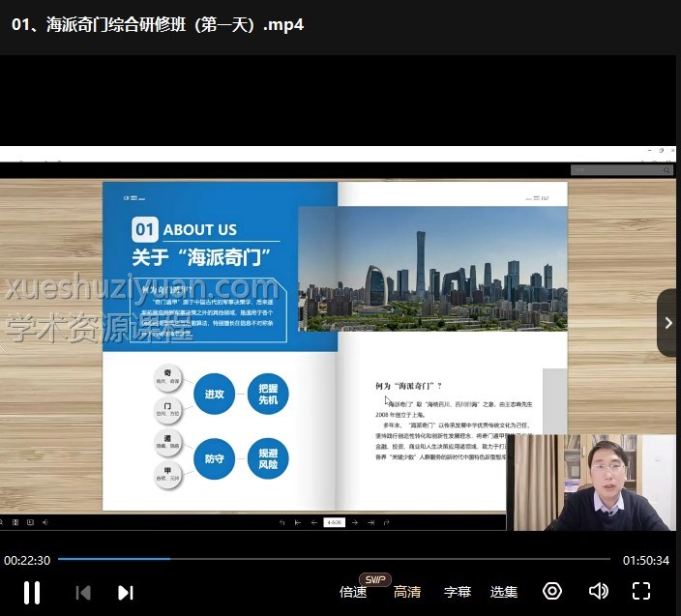Open the 字幕 subtitle options
Image resolution: width=681 pixels, height=616 pixels.
[x=458, y=592]
